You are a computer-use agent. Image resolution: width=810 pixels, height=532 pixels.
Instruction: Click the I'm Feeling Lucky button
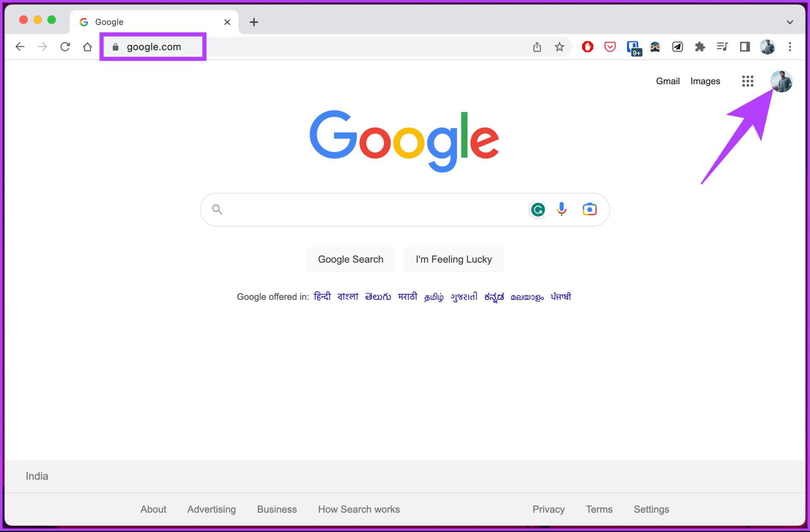pyautogui.click(x=454, y=259)
